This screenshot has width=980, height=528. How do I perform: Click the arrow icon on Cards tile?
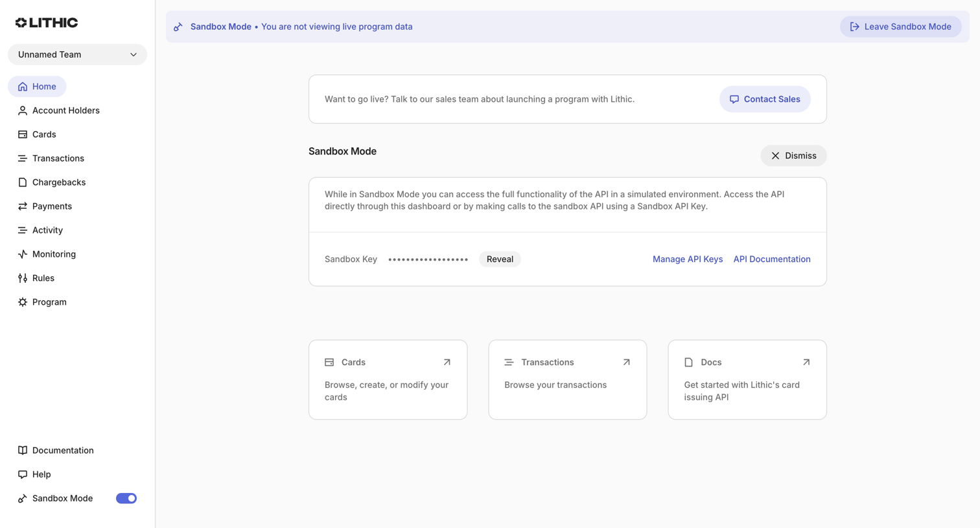(x=447, y=362)
